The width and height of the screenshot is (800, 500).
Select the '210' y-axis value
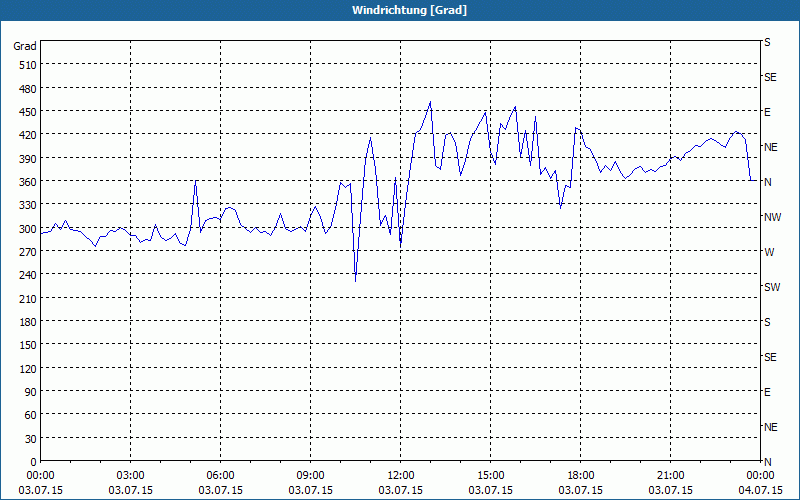coord(29,299)
